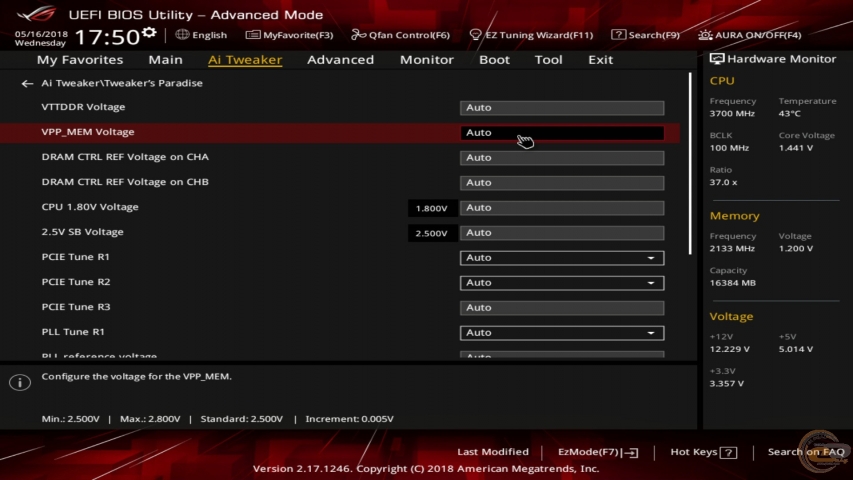Image resolution: width=853 pixels, height=480 pixels.
Task: Toggle AURA ON/OFF(F4)
Action: pyautogui.click(x=750, y=35)
